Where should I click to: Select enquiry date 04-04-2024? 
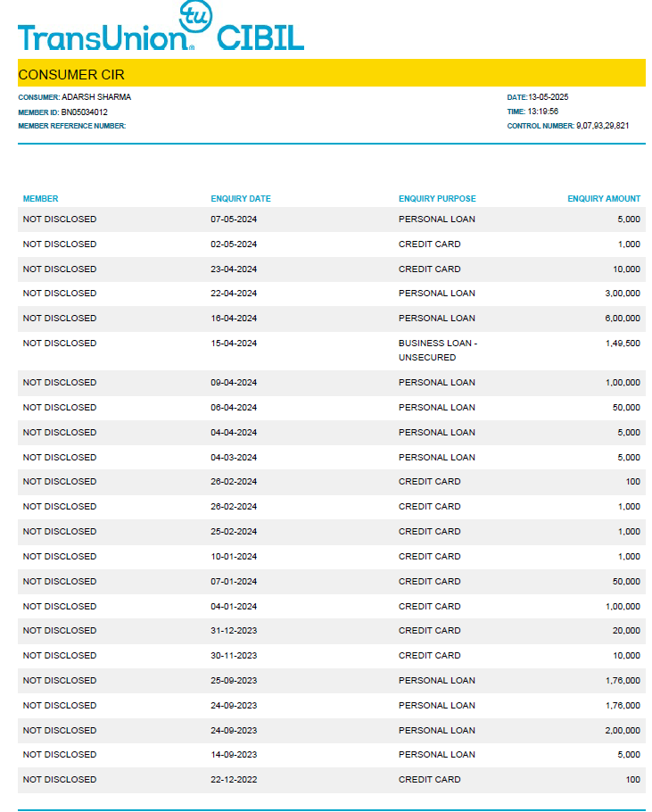pos(234,432)
